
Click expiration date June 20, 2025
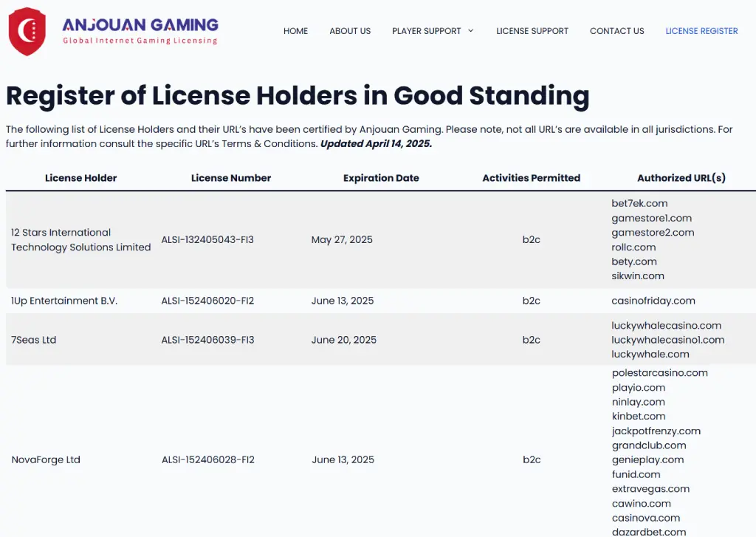[344, 340]
